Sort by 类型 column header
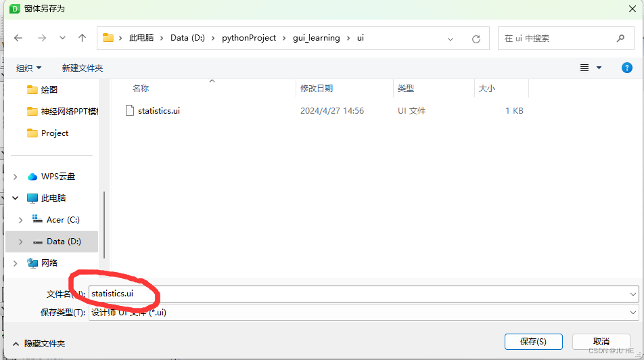The height and width of the screenshot is (360, 644). pyautogui.click(x=406, y=89)
